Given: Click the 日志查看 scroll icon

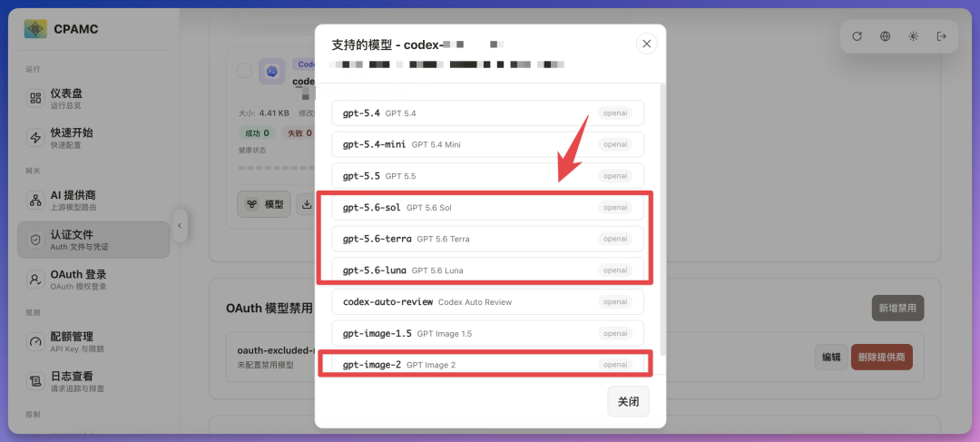Looking at the screenshot, I should point(35,380).
